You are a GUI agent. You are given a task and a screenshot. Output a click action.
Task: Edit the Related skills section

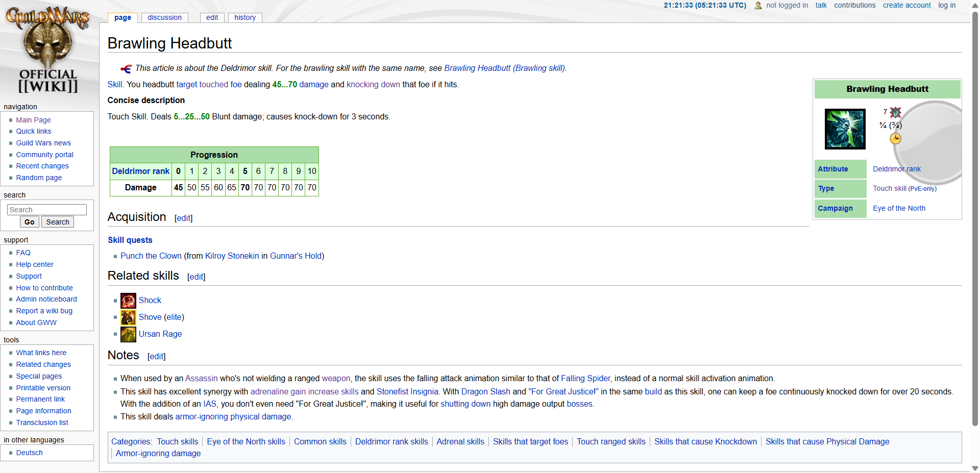(196, 277)
